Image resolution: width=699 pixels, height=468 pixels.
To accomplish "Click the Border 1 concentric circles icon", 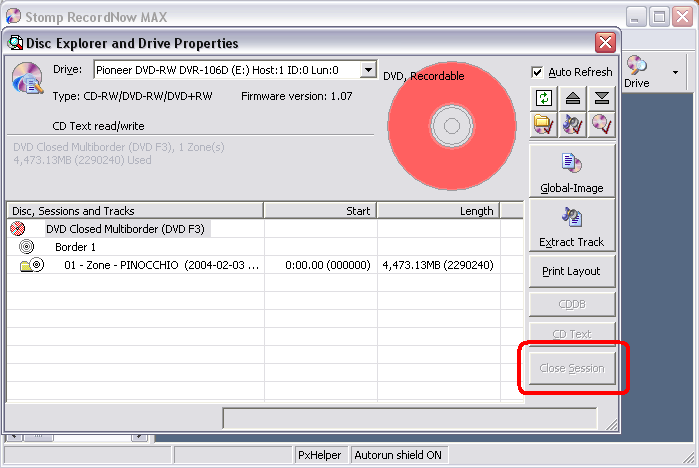I will (x=26, y=246).
